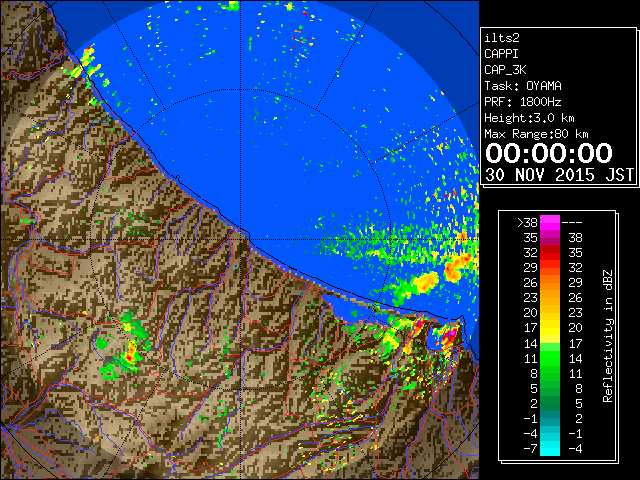Click the magenta echo core on the eastern peninsula

(451, 335)
